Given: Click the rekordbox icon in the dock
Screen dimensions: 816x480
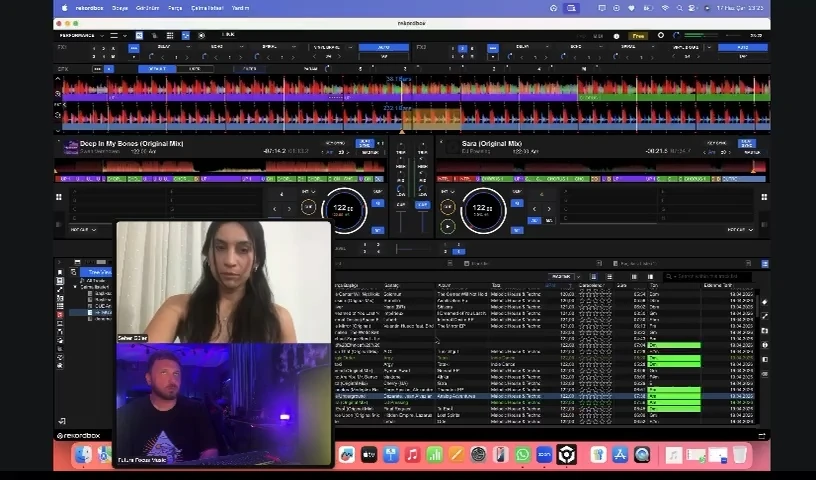Looking at the screenshot, I should 567,454.
